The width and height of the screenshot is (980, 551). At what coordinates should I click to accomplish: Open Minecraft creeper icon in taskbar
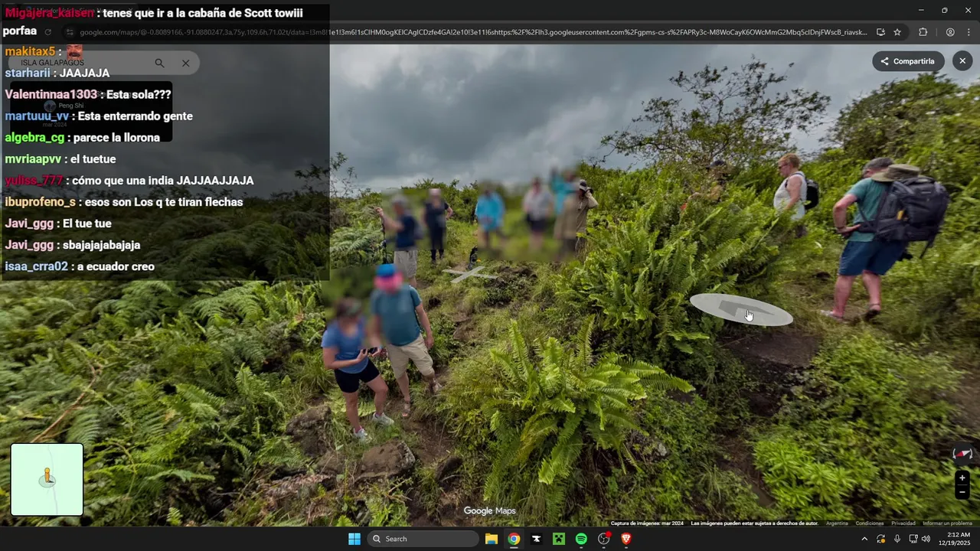(559, 539)
